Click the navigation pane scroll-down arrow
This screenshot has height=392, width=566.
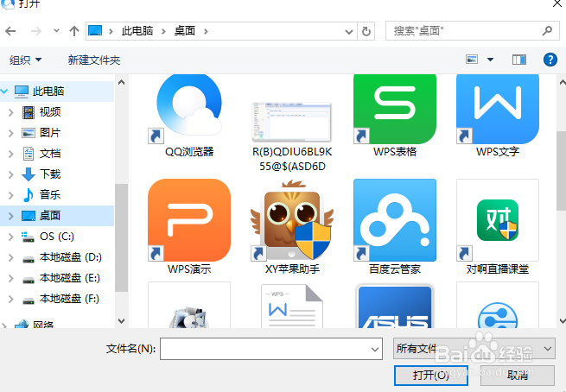tap(121, 320)
